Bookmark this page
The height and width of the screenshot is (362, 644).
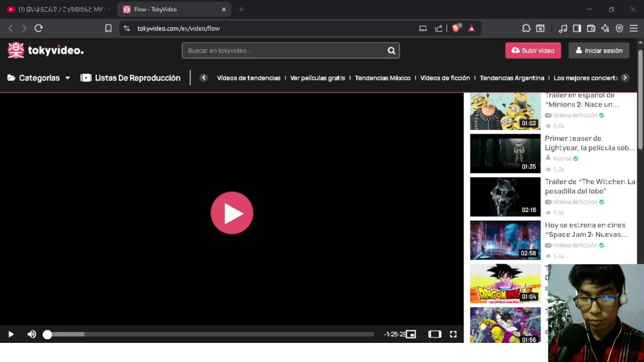coord(108,28)
